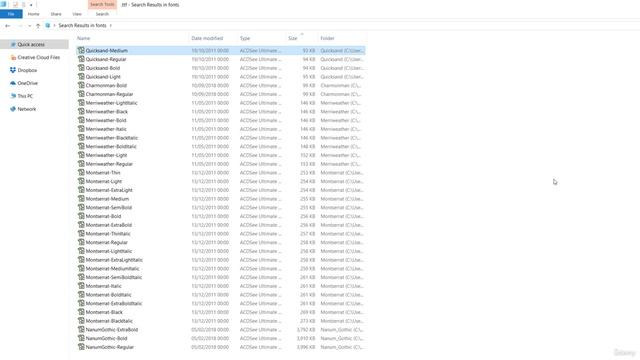Open OneDrive in the navigation pane
Viewport: 640px width, 360px height.
(27, 83)
